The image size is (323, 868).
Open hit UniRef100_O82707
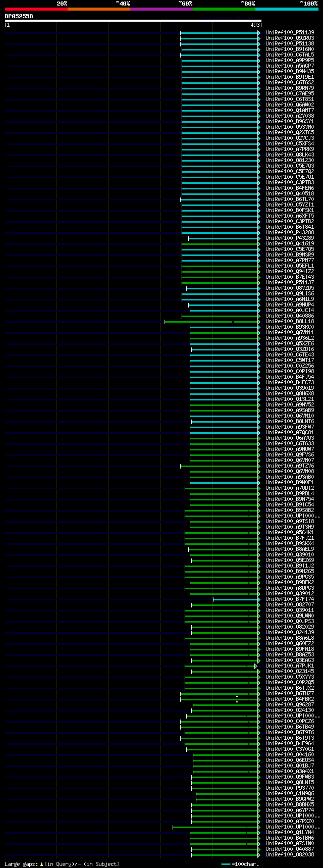(290, 604)
